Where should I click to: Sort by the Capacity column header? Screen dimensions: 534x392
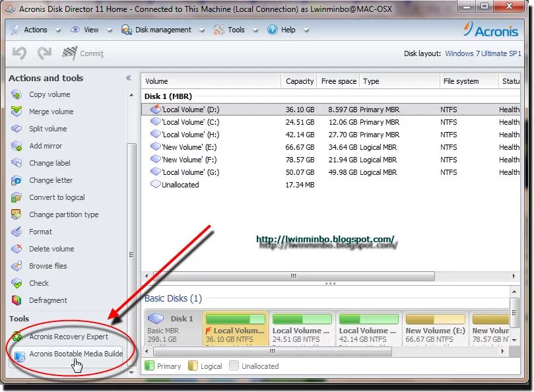[x=300, y=81]
